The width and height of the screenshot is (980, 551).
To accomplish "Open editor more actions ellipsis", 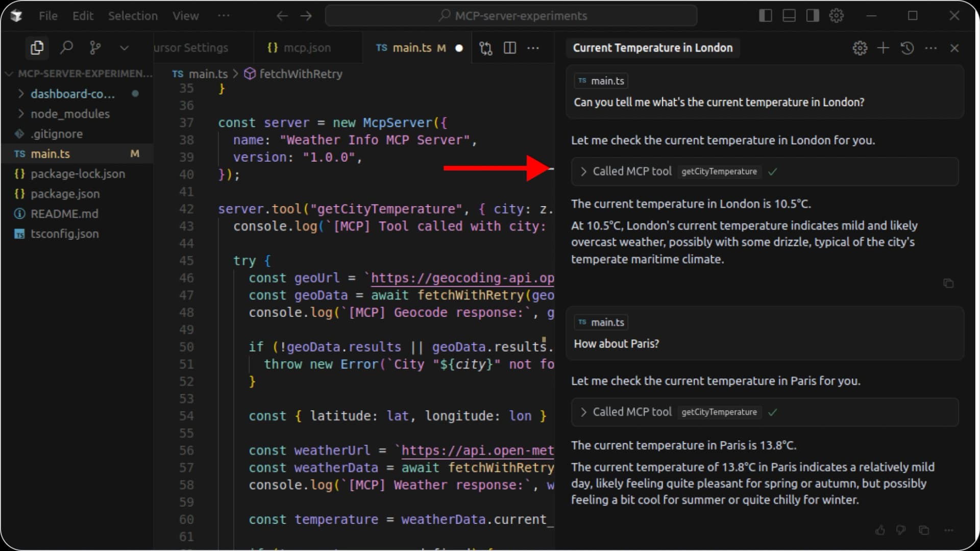I will tap(533, 48).
